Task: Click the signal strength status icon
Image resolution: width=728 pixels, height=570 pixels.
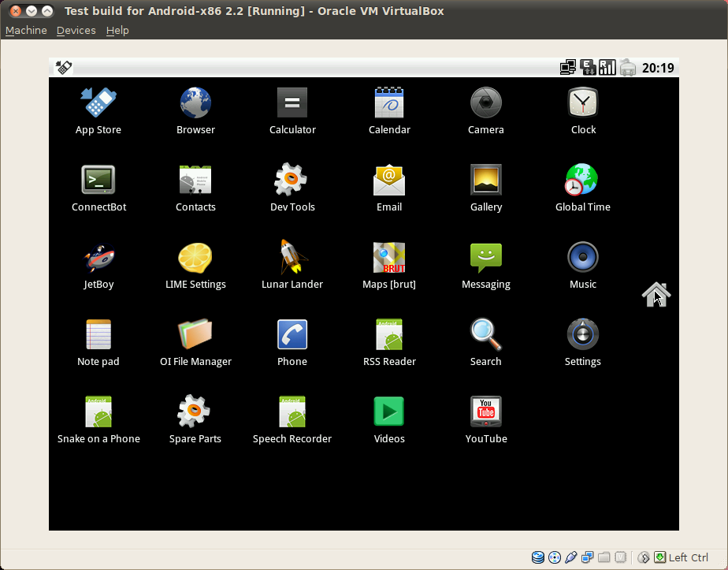Action: 607,68
